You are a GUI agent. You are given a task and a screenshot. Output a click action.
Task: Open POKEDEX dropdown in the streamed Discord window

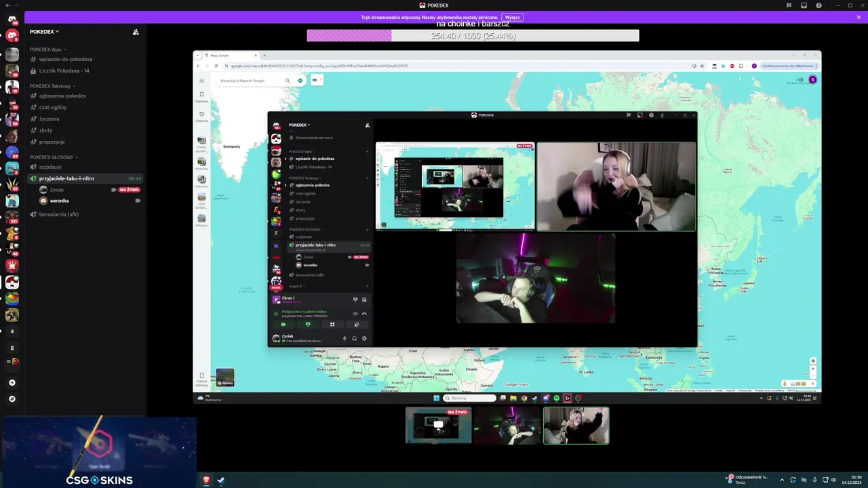click(x=299, y=125)
